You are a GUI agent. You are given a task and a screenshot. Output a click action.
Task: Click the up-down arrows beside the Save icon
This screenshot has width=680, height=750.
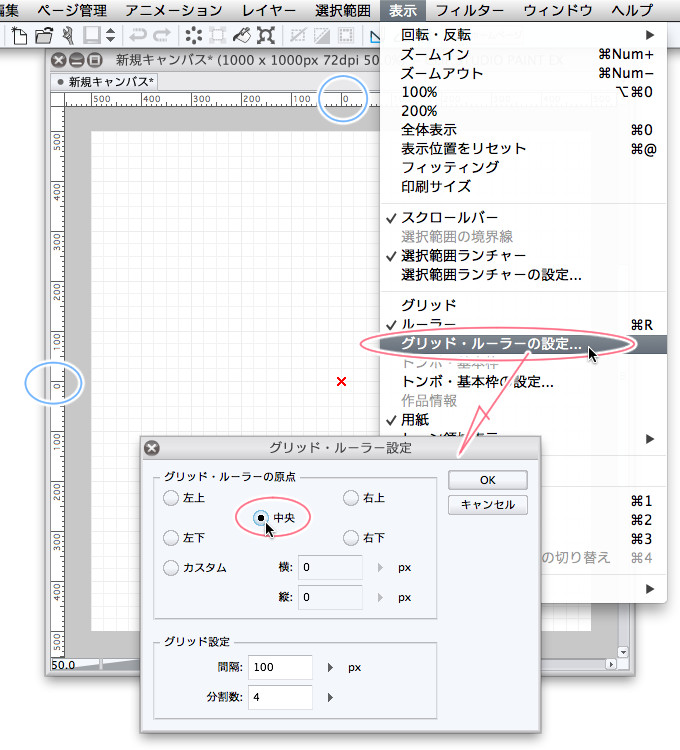tap(110, 35)
